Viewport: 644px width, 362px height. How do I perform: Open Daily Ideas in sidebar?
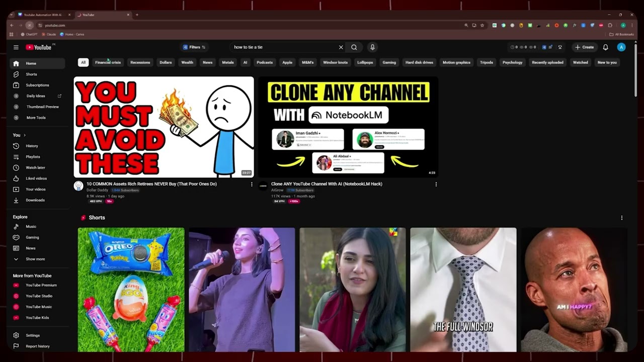(x=37, y=96)
